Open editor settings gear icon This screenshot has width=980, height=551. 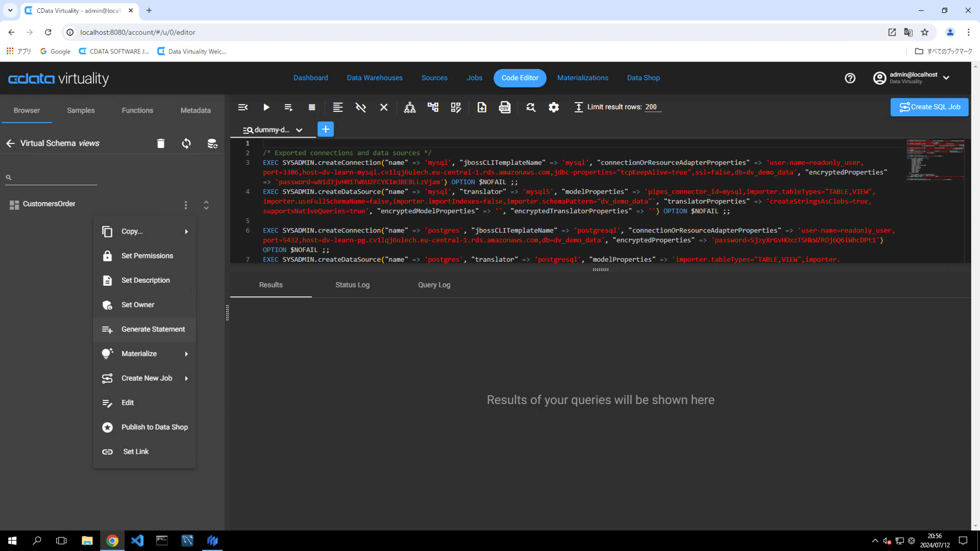coord(553,107)
